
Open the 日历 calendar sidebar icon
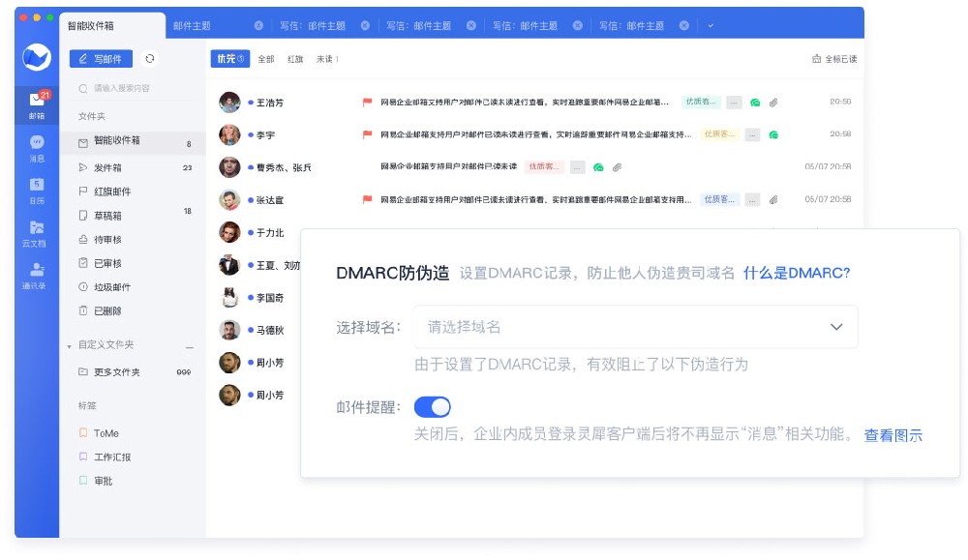37,190
